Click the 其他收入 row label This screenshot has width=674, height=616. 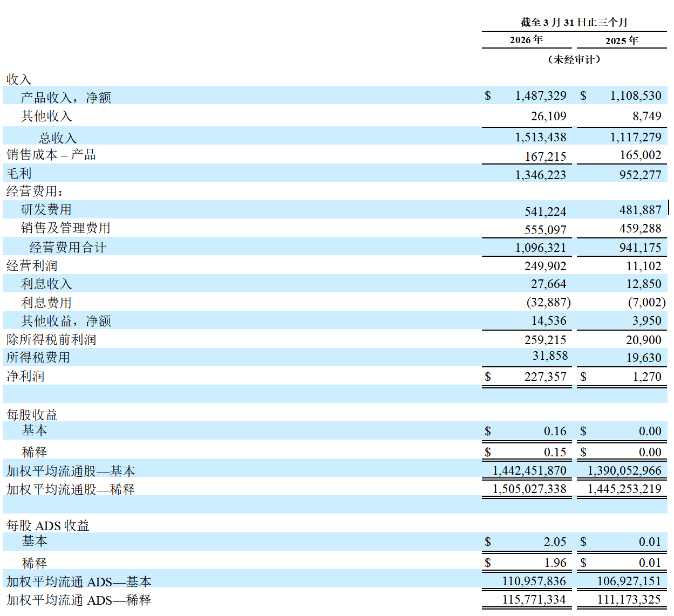46,116
